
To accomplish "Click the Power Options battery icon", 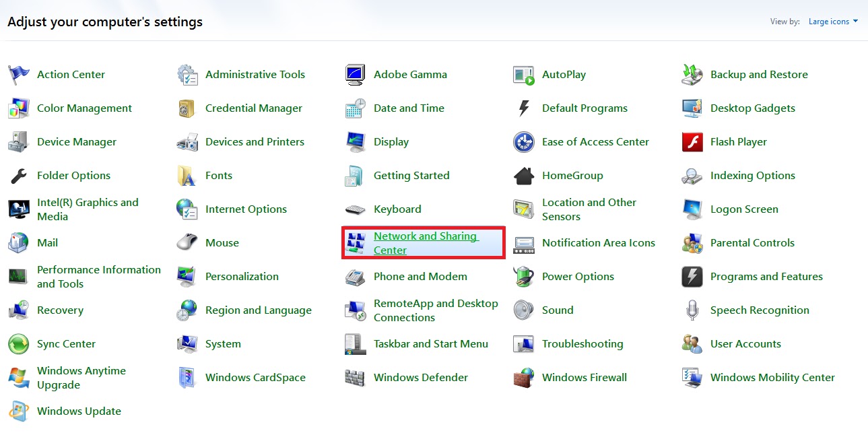I will pyautogui.click(x=524, y=277).
